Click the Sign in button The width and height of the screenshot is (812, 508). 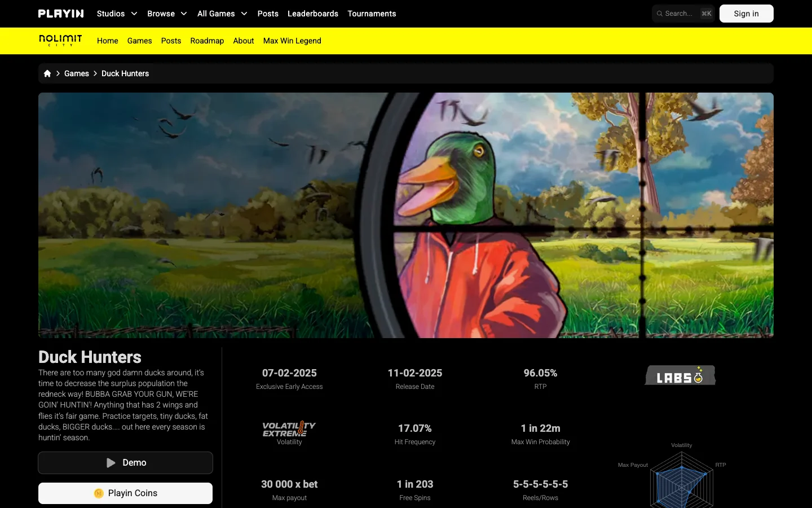pyautogui.click(x=746, y=14)
